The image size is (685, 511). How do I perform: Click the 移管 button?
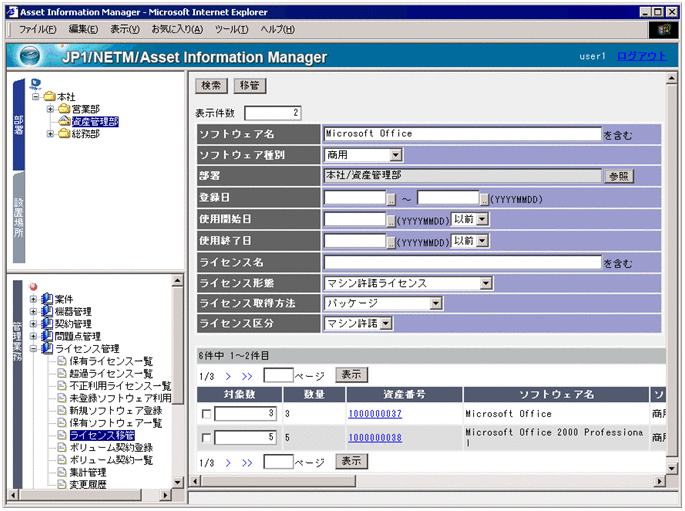tap(249, 86)
